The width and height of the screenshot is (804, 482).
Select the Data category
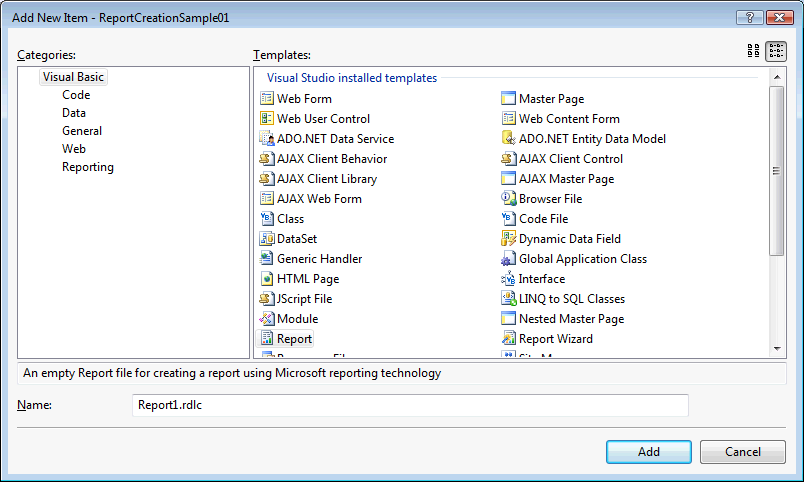click(74, 113)
